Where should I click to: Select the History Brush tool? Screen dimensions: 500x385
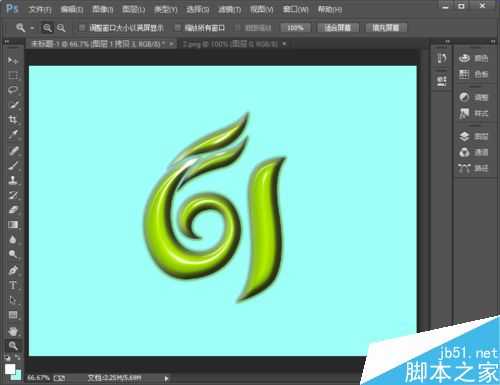13,195
